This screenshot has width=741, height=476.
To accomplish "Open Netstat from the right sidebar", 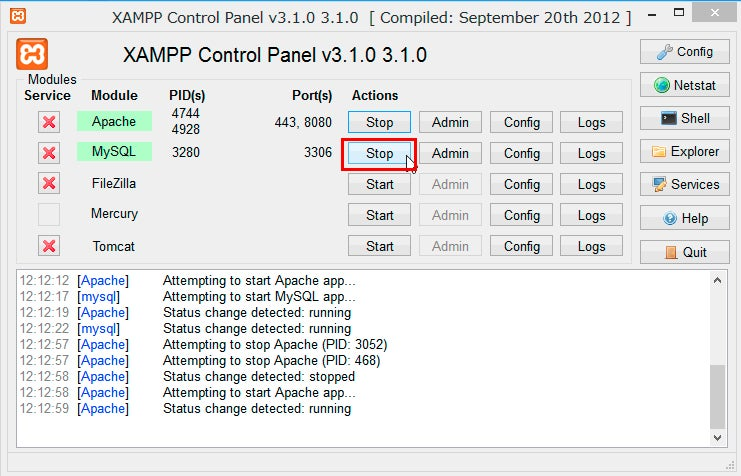I will point(685,85).
